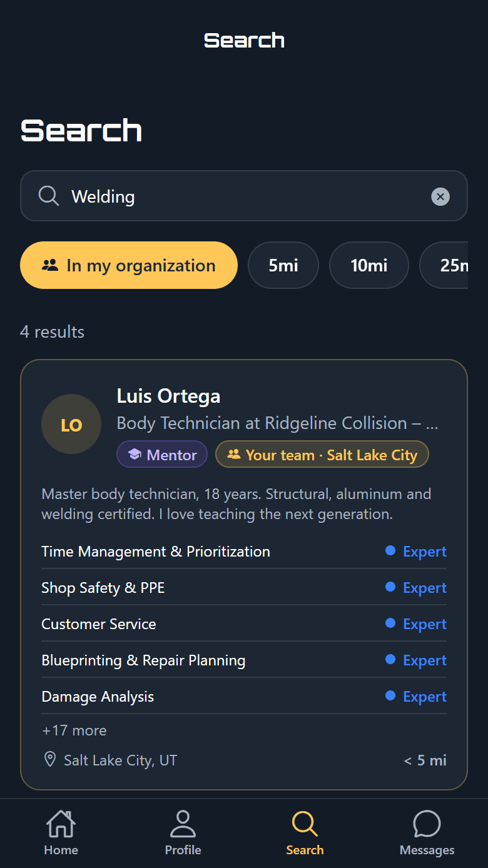488x868 pixels.
Task: Click the Search title in the top header
Action: click(x=244, y=41)
